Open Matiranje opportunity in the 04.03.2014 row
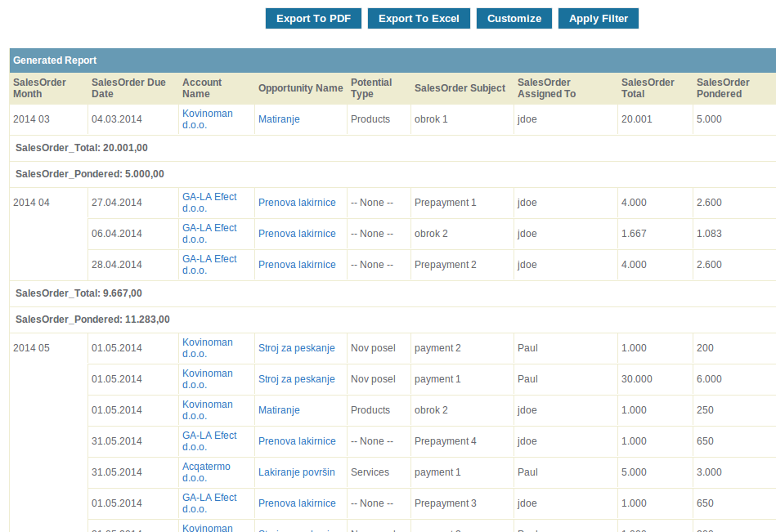This screenshot has width=776, height=532. click(279, 119)
